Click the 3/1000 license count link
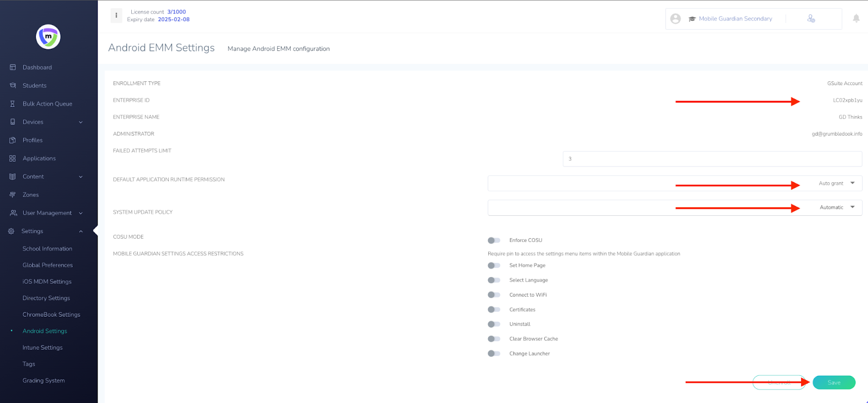868x403 pixels. pyautogui.click(x=176, y=12)
